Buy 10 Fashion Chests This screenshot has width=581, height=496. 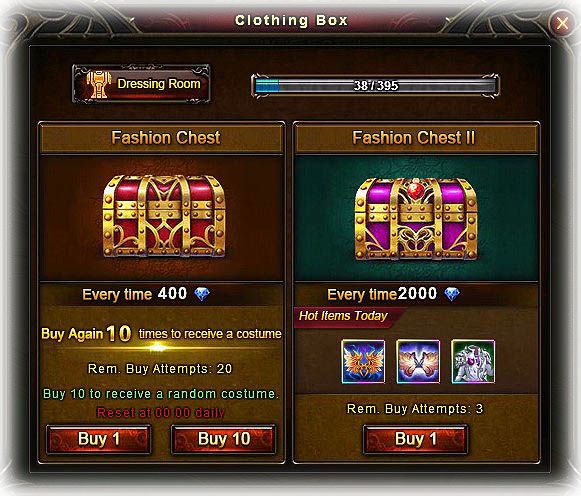coord(223,439)
